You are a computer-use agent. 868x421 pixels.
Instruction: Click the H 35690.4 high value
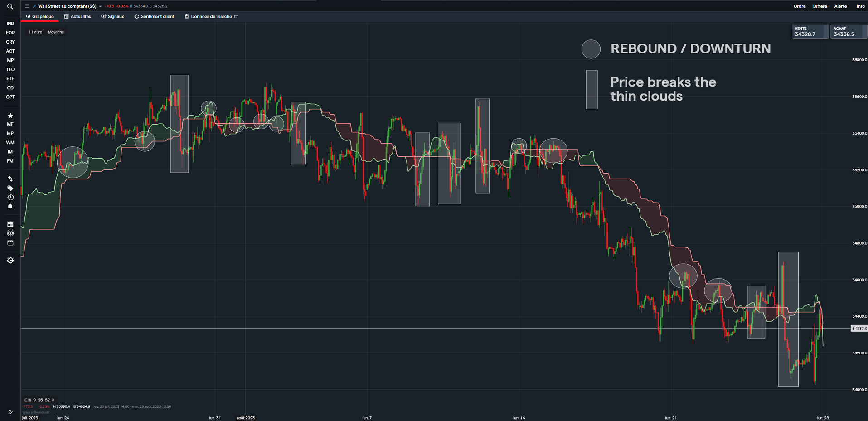tap(62, 406)
